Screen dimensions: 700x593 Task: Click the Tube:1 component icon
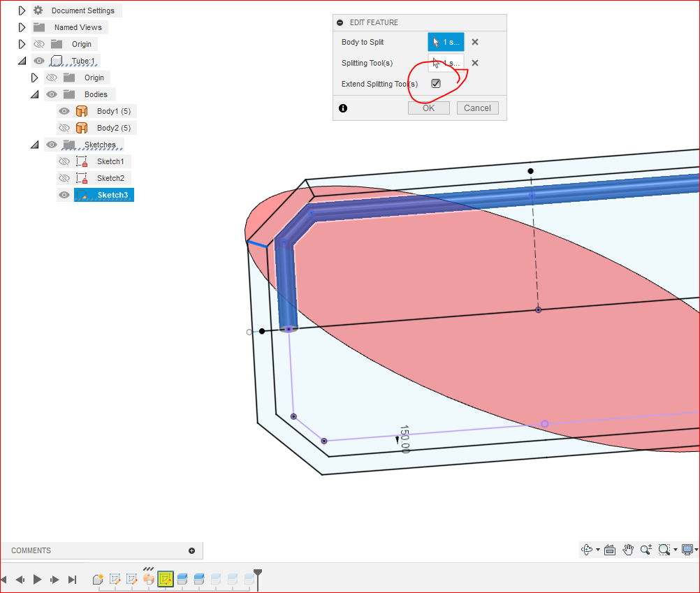point(57,61)
